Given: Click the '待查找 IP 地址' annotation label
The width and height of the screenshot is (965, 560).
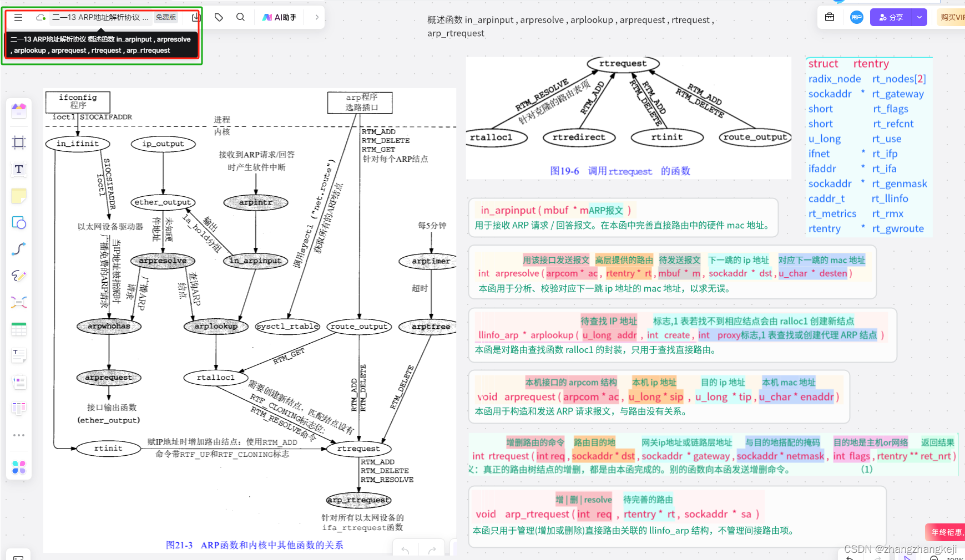Looking at the screenshot, I should pos(609,321).
